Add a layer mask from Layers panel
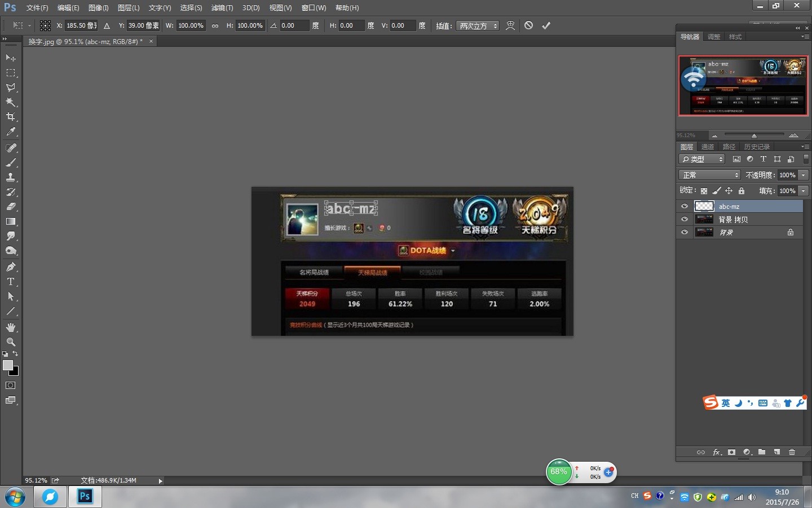 coord(731,452)
